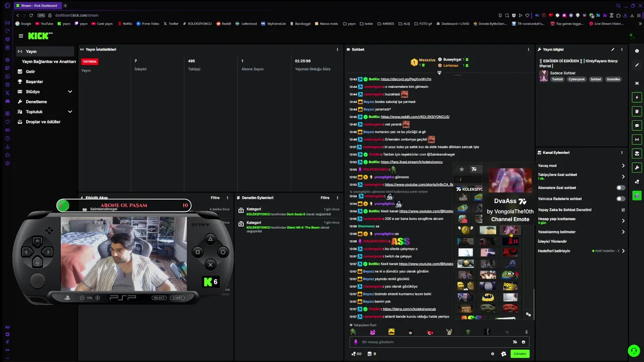Click the Cyberpunk stream tag

point(577,79)
